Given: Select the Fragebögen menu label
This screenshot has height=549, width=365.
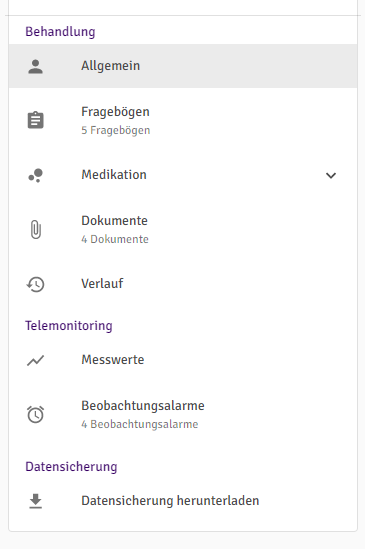Looking at the screenshot, I should tap(115, 112).
